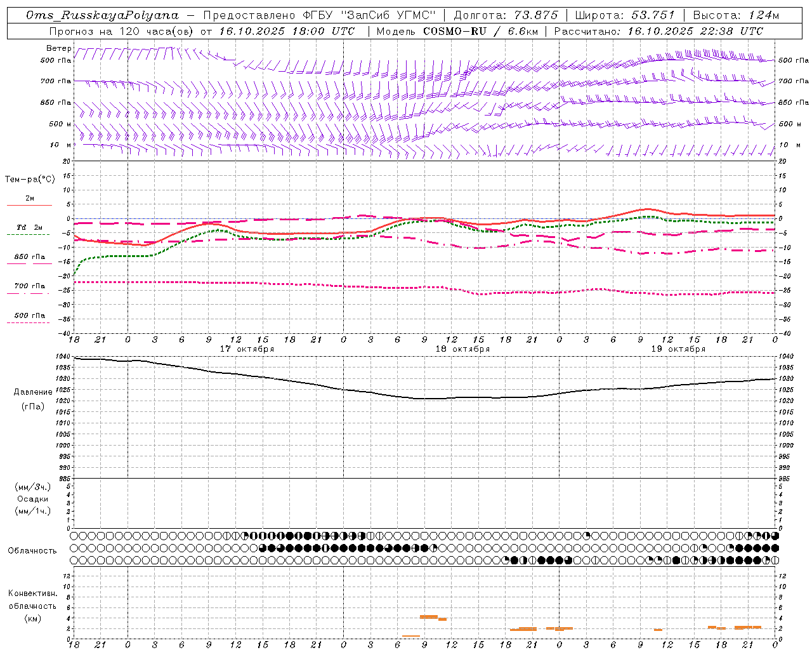Select the date label 17 октября
This screenshot has width=812, height=650.
click(247, 349)
